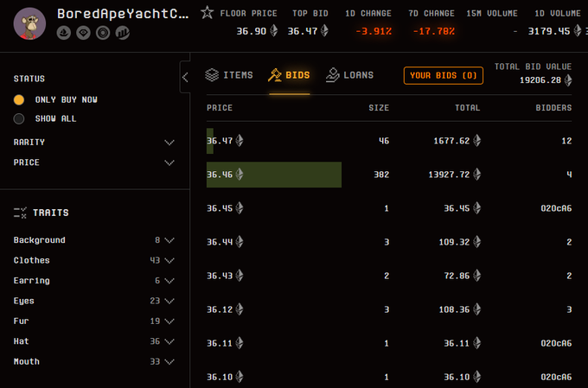The width and height of the screenshot is (588, 388).
Task: Click the Bored Ape collection avatar
Action: [x=29, y=23]
